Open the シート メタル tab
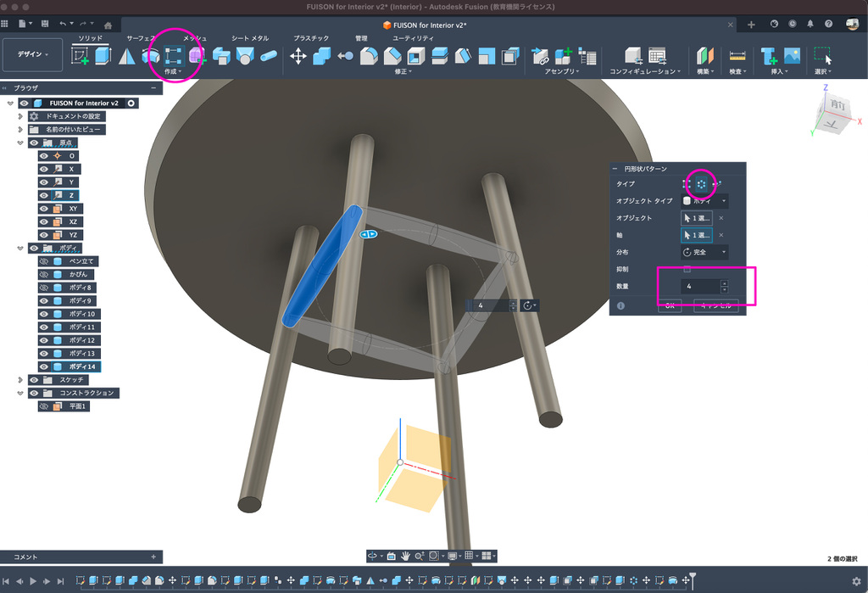This screenshot has height=593, width=868. [x=250, y=38]
